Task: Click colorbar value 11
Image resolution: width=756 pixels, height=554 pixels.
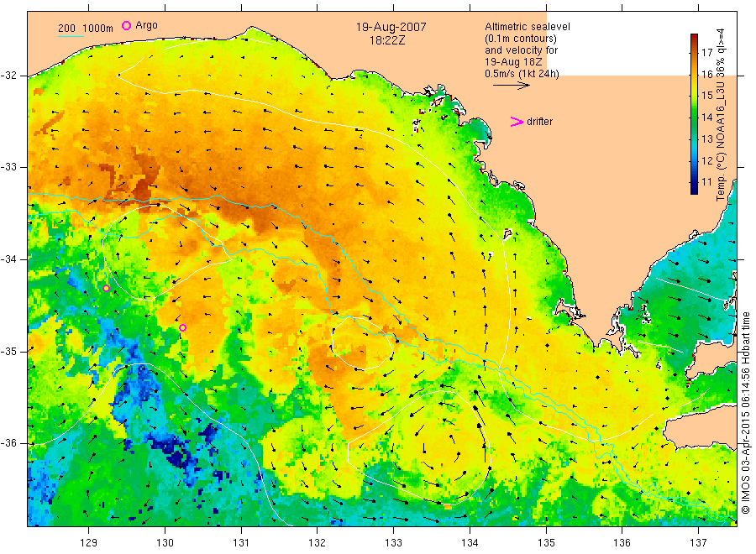Action: click(x=706, y=182)
